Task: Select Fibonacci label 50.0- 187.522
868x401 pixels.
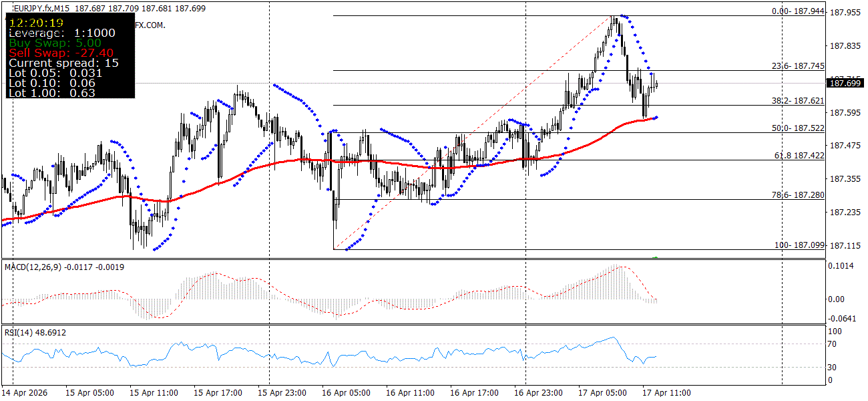Action: [798, 128]
